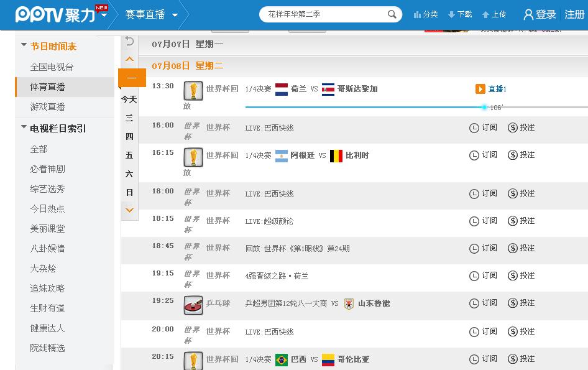Click the 下载 download item

[460, 14]
